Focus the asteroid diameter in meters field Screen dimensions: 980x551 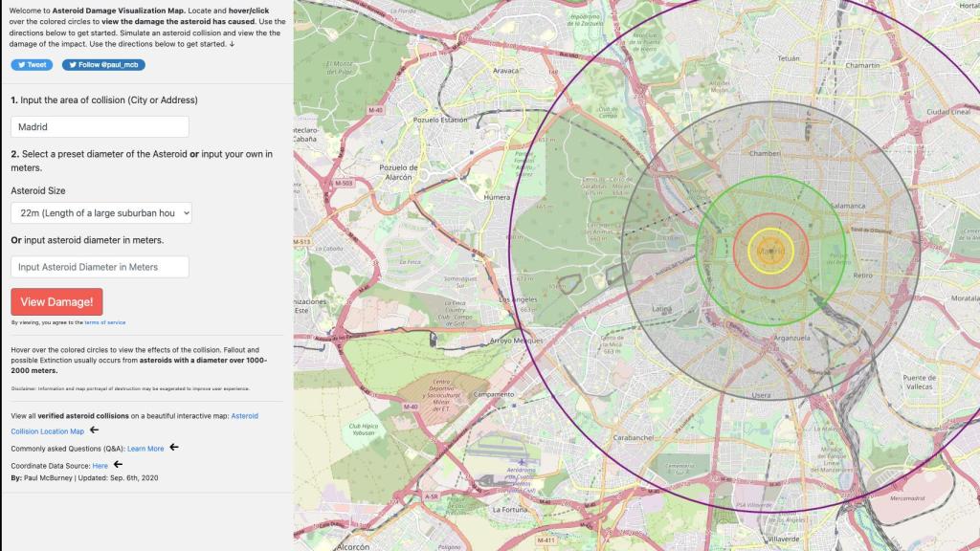(x=100, y=267)
